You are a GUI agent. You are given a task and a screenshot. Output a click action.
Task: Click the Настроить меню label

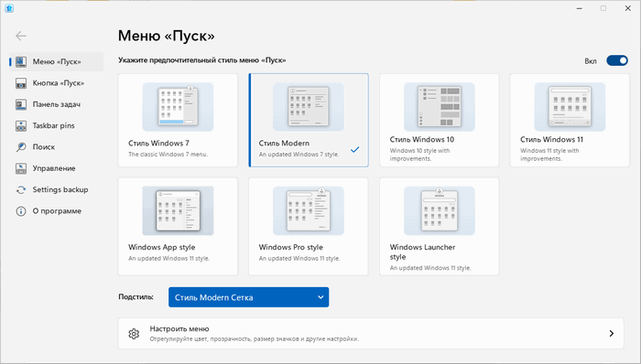point(179,329)
